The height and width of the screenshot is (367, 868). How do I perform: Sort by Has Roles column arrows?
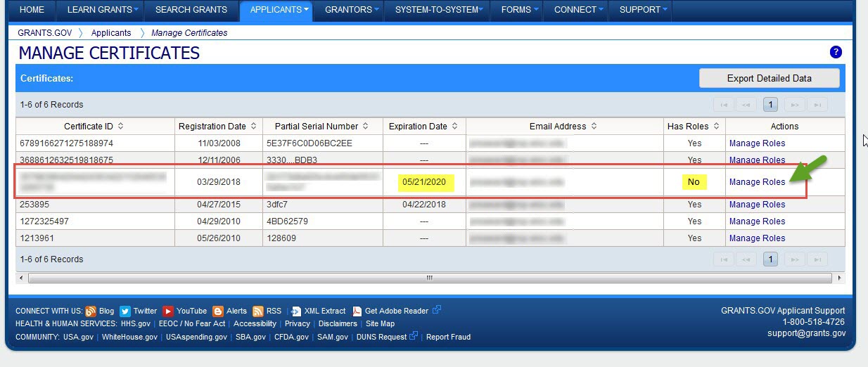pos(716,127)
